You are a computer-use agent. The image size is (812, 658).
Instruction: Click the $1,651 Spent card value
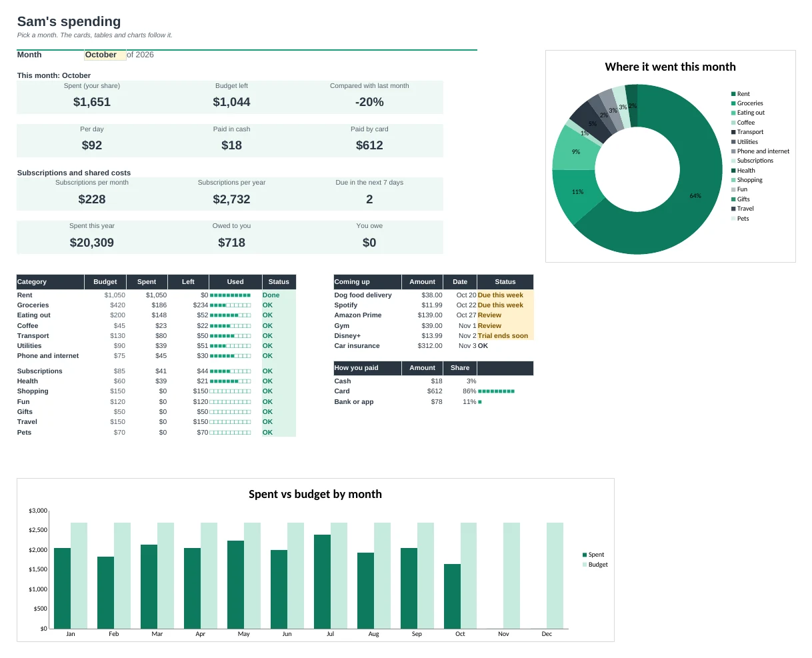tap(92, 102)
